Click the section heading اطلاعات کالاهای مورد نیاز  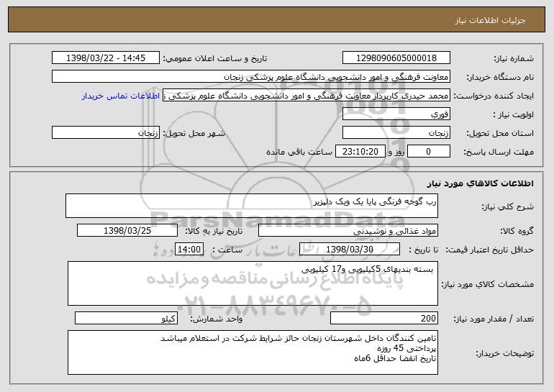pos(480,183)
